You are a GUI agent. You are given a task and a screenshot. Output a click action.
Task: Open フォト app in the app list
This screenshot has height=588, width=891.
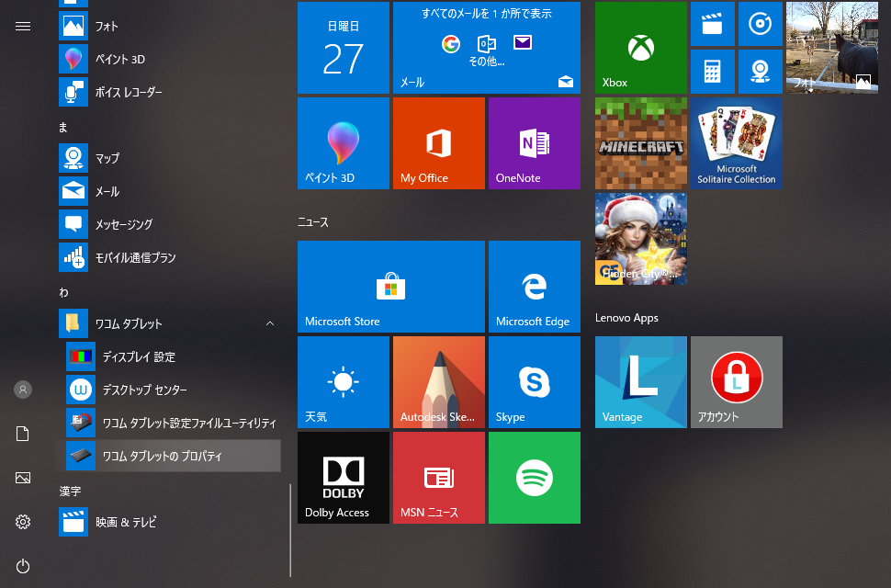point(169,26)
